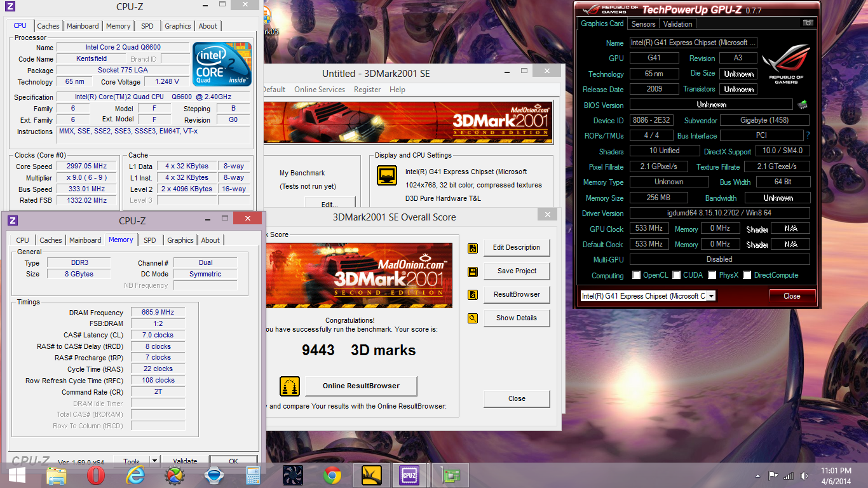868x488 pixels.
Task: Open File Explorer from the taskbar
Action: pos(57,475)
